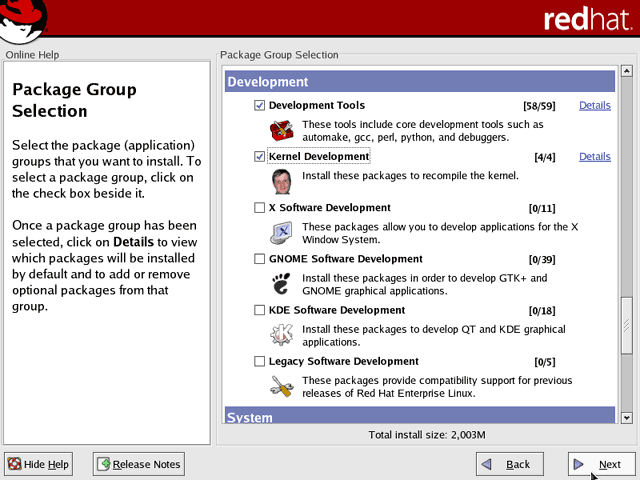The image size is (640, 480).
Task: Click the KDE gear icon
Action: tap(281, 335)
